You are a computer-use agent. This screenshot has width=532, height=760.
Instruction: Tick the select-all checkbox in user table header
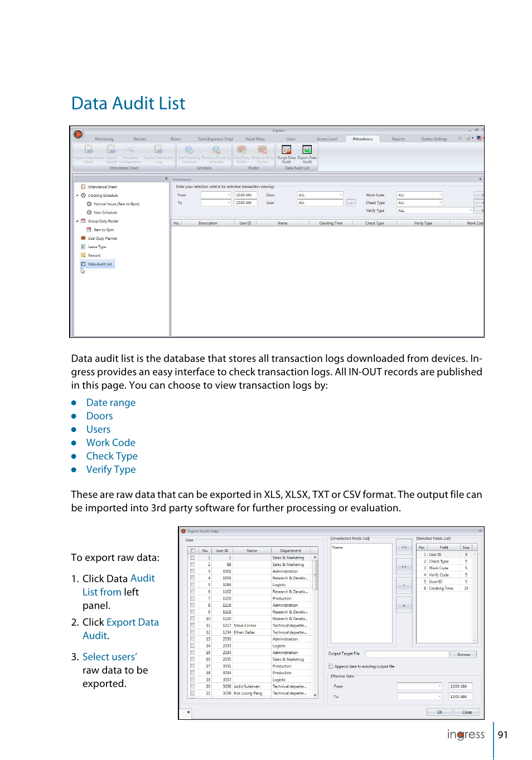point(192,550)
